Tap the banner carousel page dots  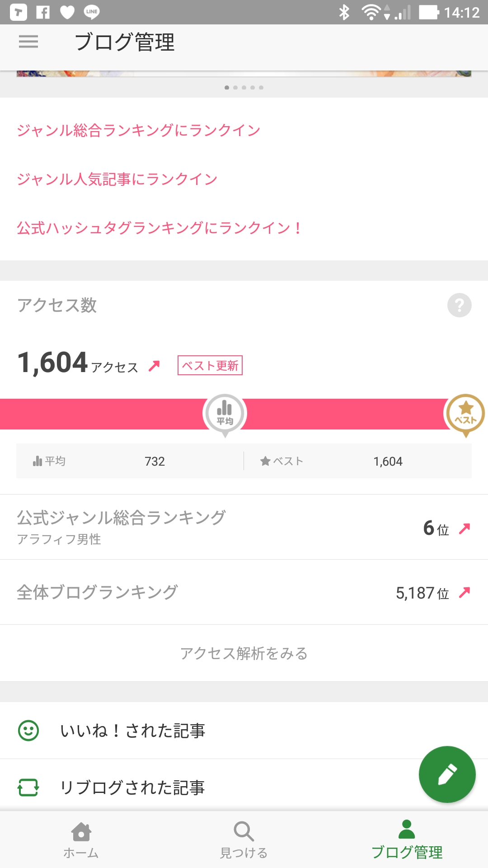(244, 87)
